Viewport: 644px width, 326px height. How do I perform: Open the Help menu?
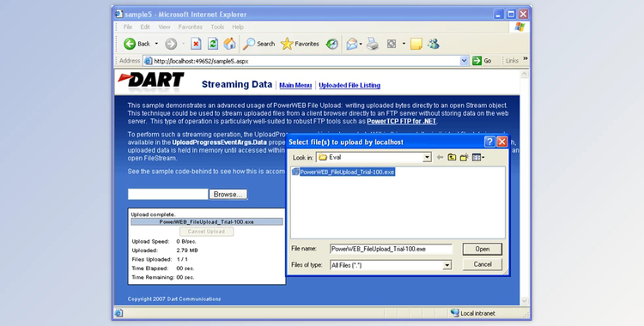click(238, 27)
